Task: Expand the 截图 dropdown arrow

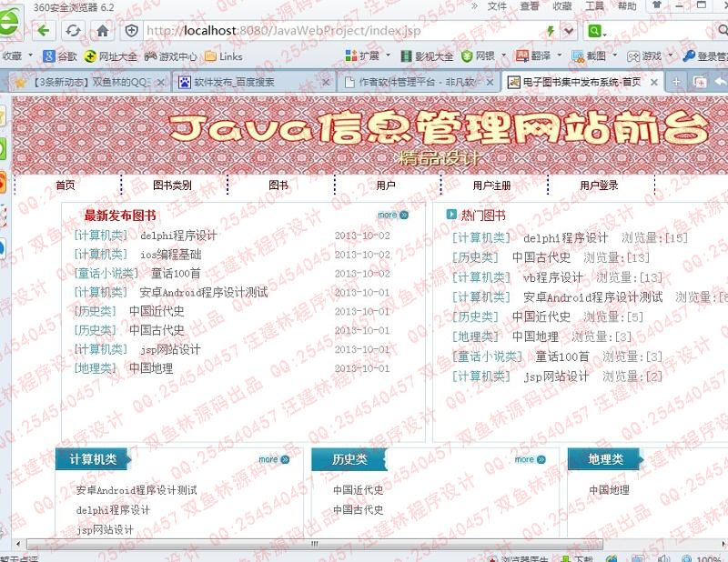Action: pyautogui.click(x=615, y=55)
